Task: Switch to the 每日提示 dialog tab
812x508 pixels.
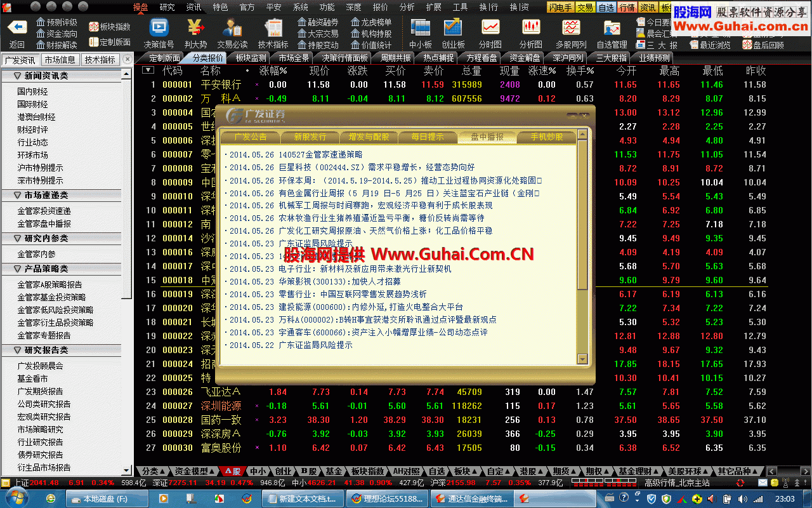Action: pyautogui.click(x=428, y=137)
